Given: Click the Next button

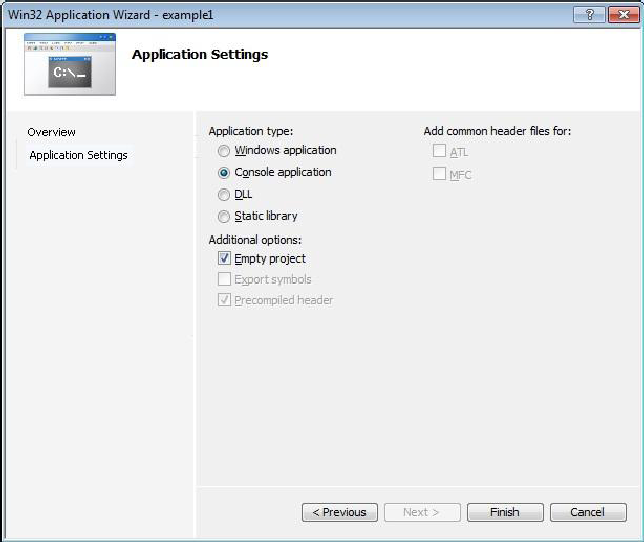Looking at the screenshot, I should pyautogui.click(x=422, y=512).
